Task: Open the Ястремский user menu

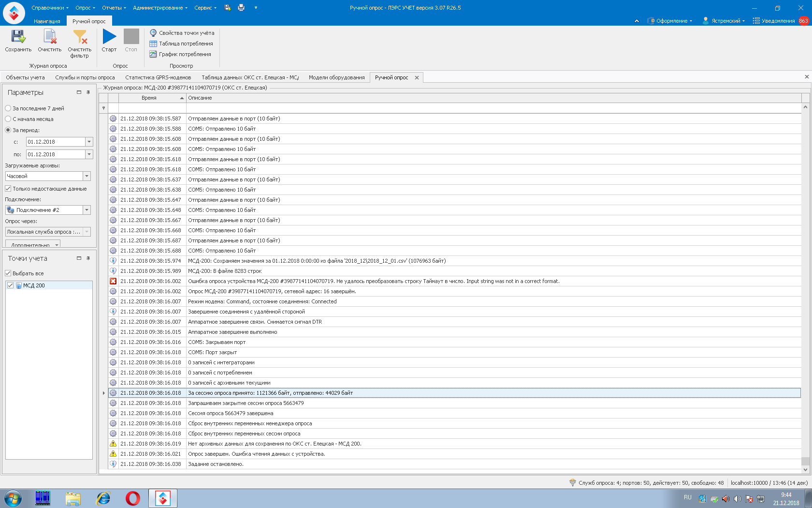Action: point(724,21)
